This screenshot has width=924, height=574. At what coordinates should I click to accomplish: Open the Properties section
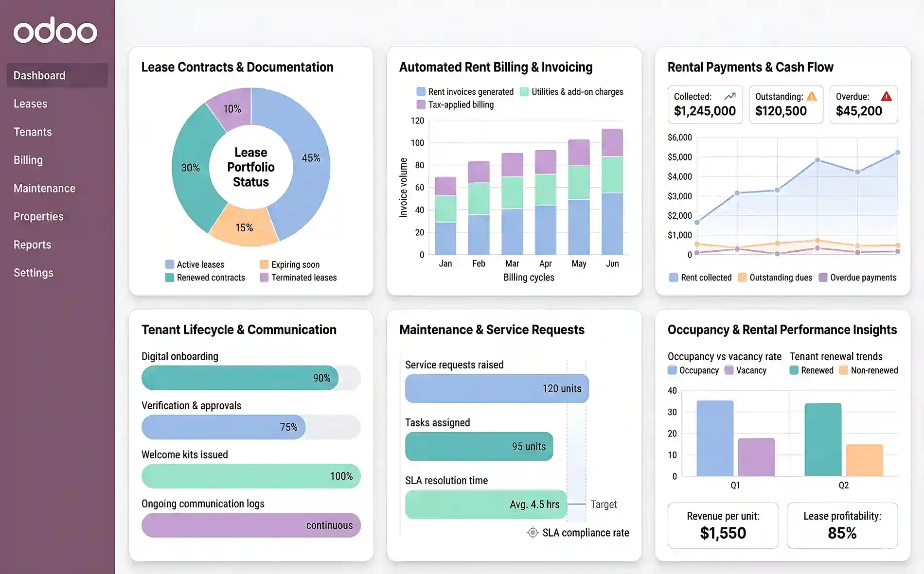[38, 216]
